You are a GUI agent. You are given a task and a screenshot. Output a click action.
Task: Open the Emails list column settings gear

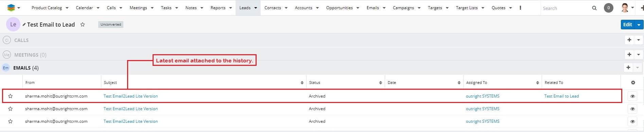tap(633, 83)
